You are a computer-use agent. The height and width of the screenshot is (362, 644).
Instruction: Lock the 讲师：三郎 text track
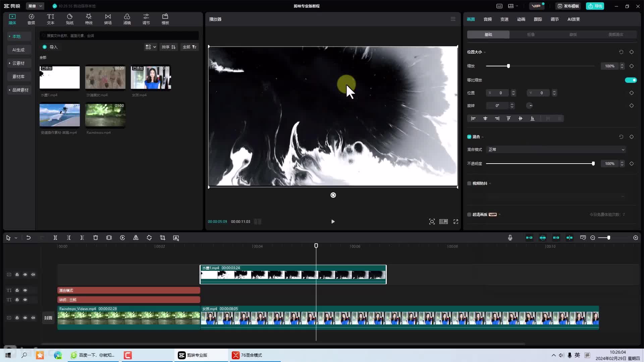[x=17, y=300]
